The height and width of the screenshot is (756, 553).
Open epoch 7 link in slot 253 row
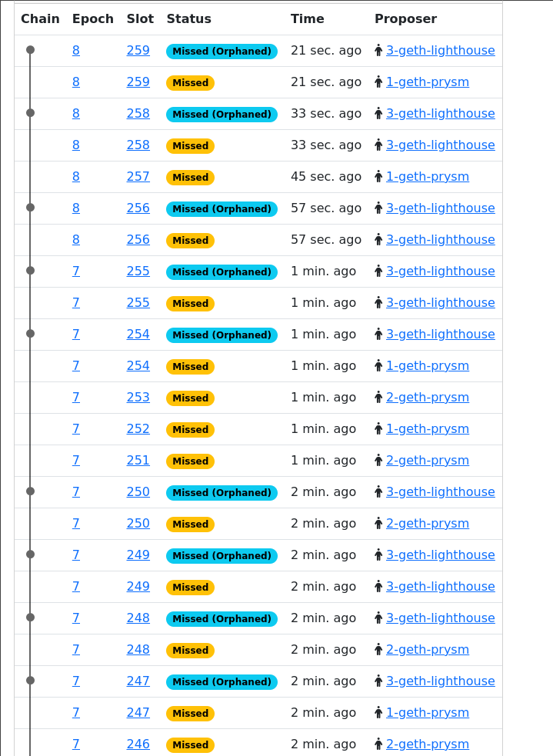[76, 397]
